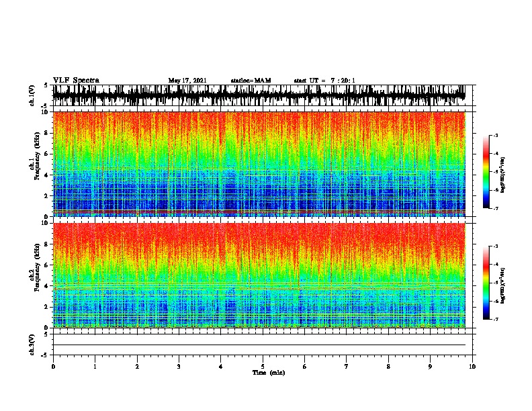The height and width of the screenshot is (411, 532).
Task: Click the "VLF Spectra" title text
Action: [x=76, y=81]
